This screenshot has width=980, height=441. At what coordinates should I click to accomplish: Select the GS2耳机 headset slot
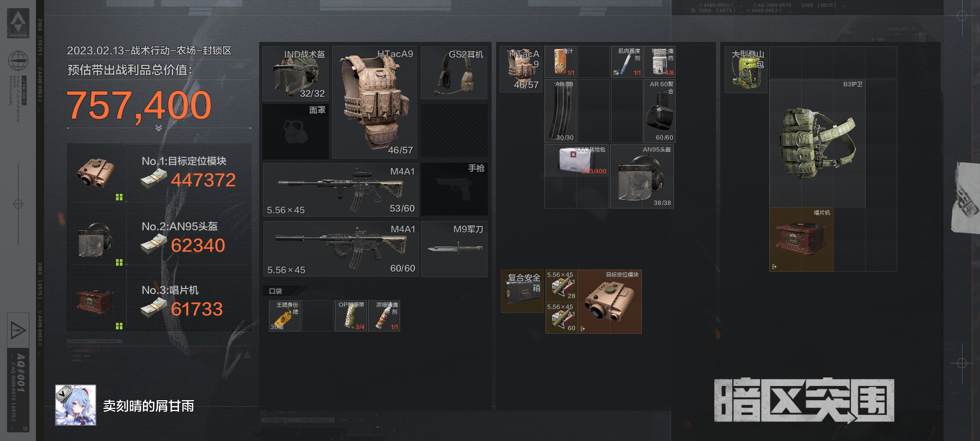pyautogui.click(x=454, y=72)
